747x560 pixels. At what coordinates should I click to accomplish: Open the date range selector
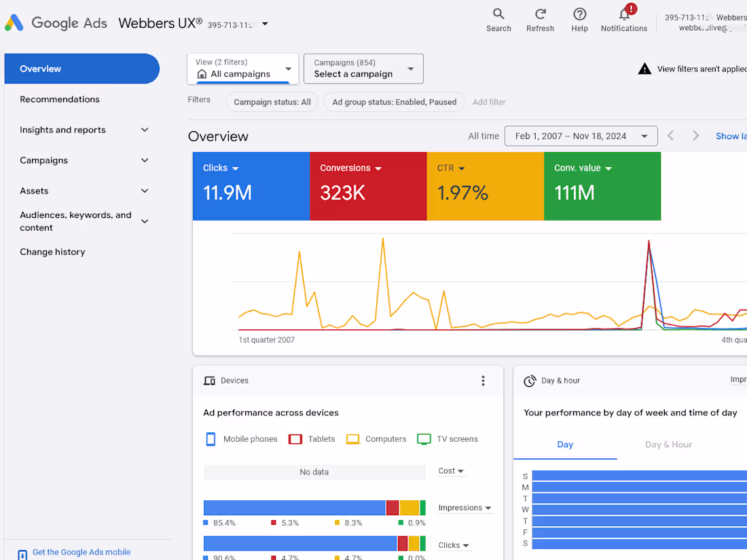pyautogui.click(x=581, y=136)
